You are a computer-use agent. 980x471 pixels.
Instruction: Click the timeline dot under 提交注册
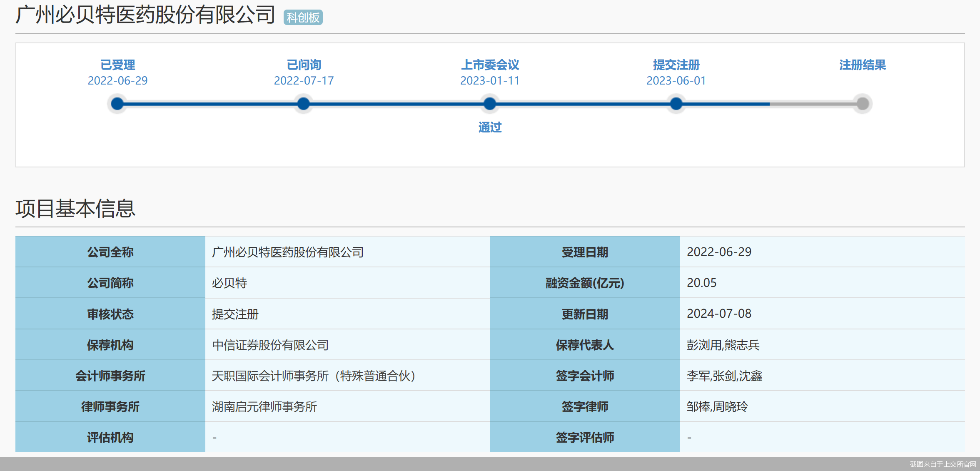point(676,104)
